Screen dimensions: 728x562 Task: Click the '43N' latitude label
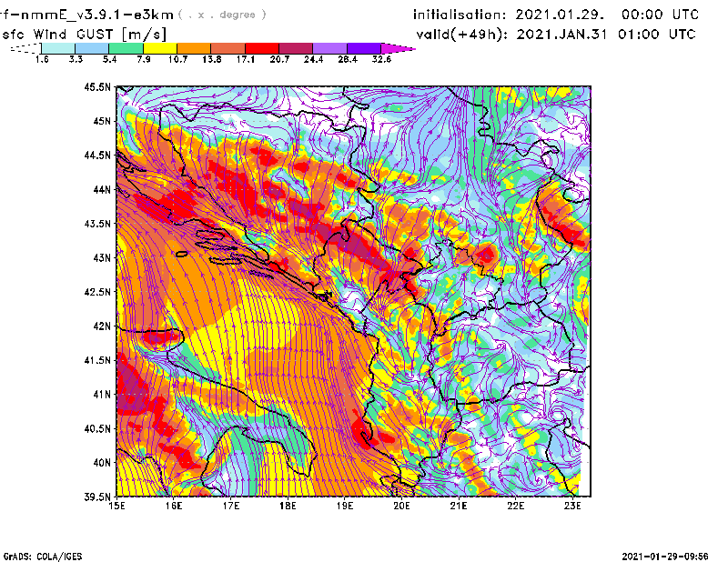click(102, 257)
